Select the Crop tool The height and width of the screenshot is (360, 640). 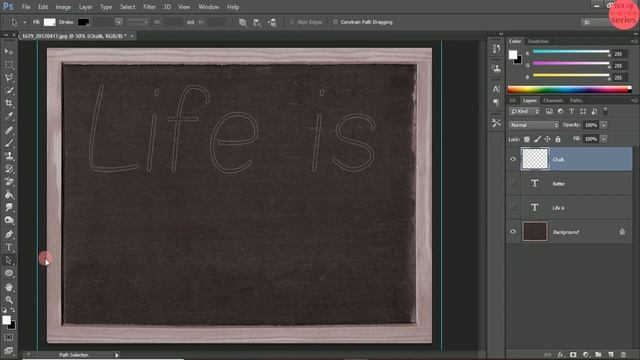[x=9, y=103]
